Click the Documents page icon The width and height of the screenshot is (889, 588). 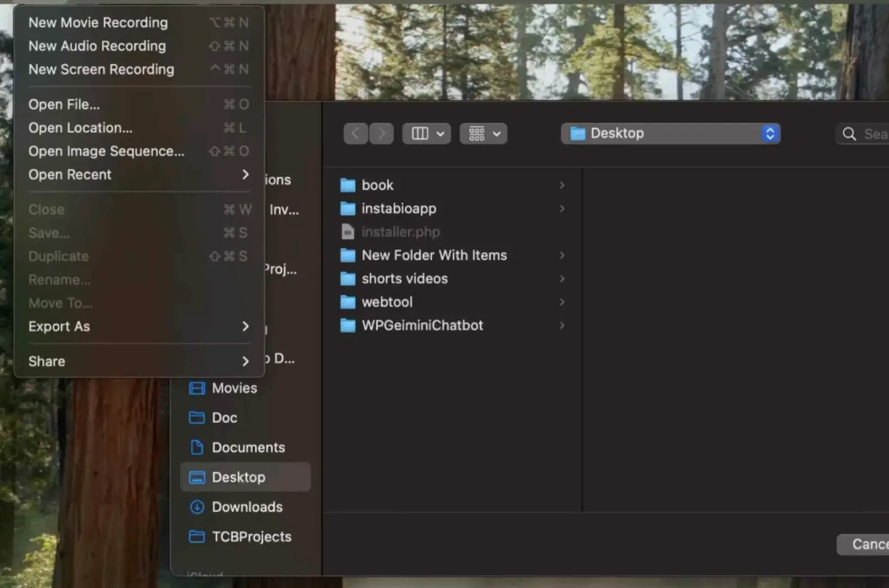tap(197, 448)
